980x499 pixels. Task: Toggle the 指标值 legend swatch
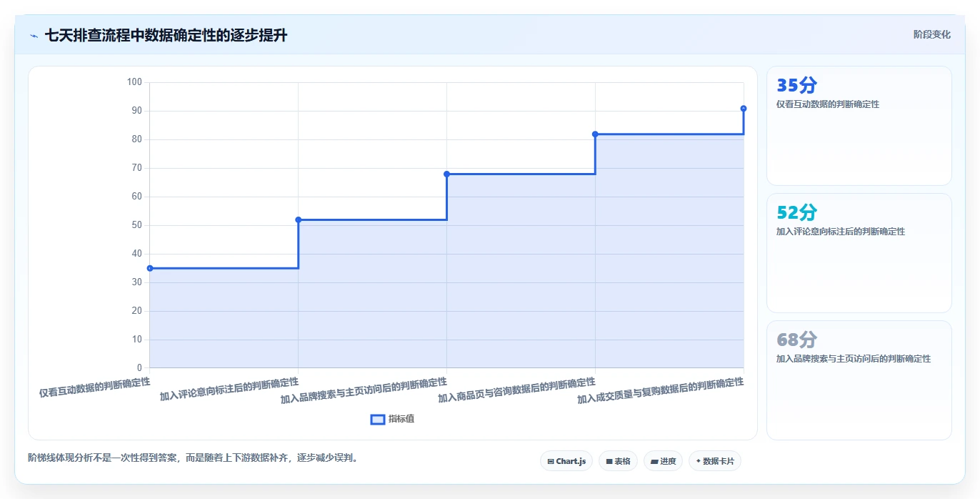click(x=378, y=419)
